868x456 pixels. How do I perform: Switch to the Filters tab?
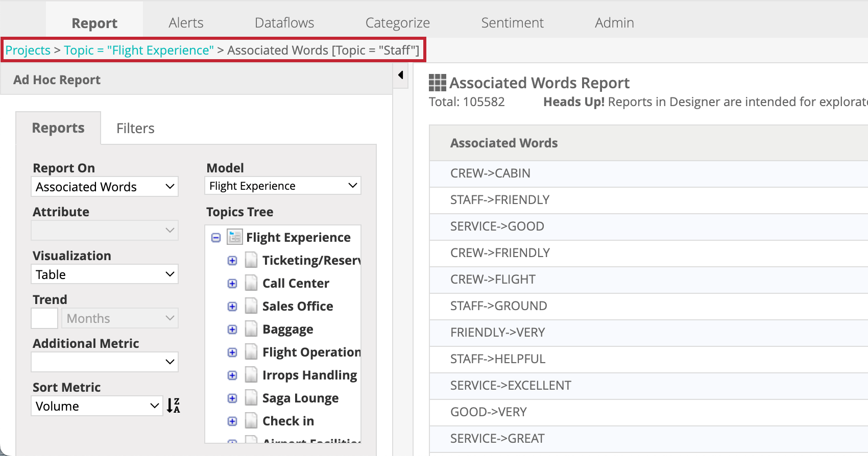coord(135,128)
